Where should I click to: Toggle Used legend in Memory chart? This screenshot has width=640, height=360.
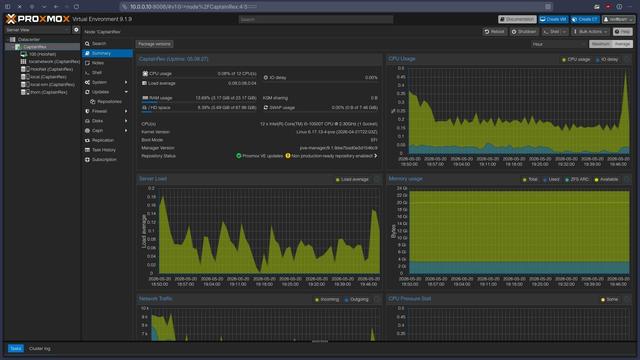551,180
